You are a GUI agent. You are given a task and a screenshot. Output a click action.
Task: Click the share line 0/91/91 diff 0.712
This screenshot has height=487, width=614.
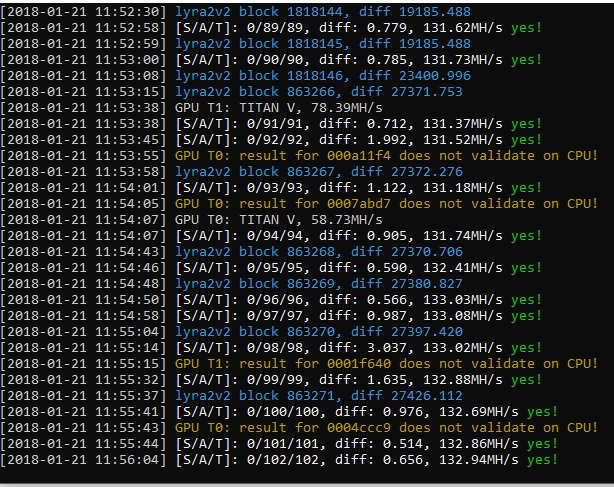click(x=271, y=124)
